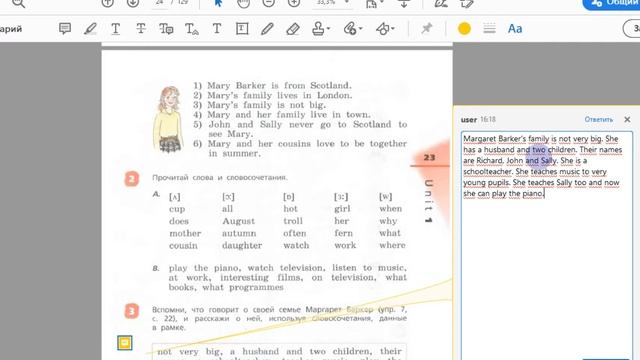Click the Ответить reply link

pyautogui.click(x=598, y=120)
